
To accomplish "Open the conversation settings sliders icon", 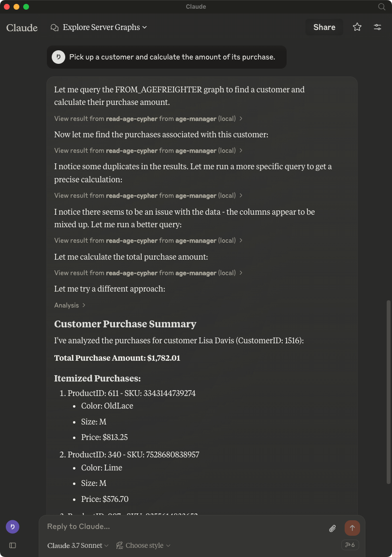I will 377,27.
